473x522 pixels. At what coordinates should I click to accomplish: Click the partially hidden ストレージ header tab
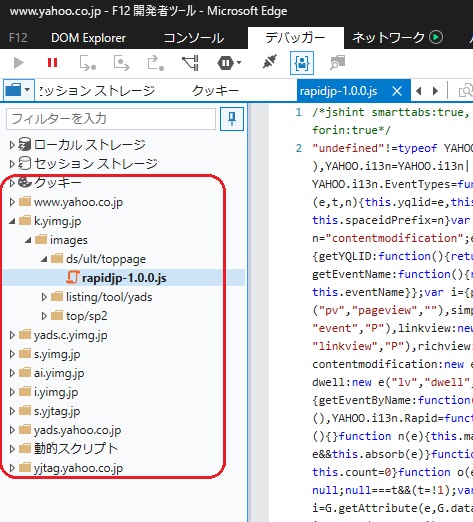[x=97, y=91]
